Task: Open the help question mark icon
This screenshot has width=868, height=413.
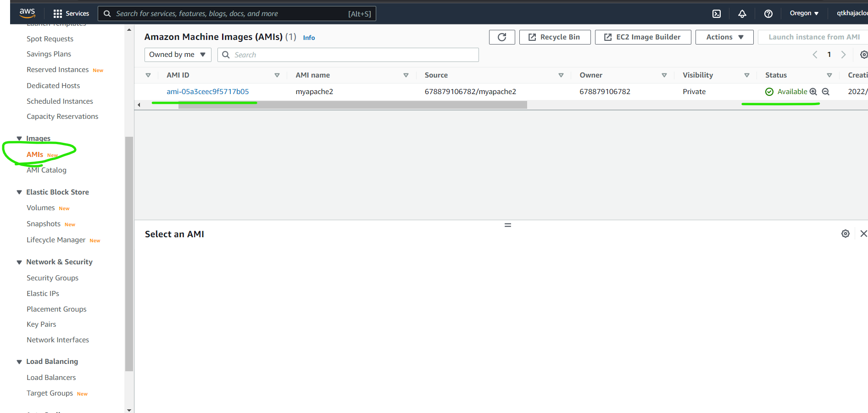Action: 768,14
